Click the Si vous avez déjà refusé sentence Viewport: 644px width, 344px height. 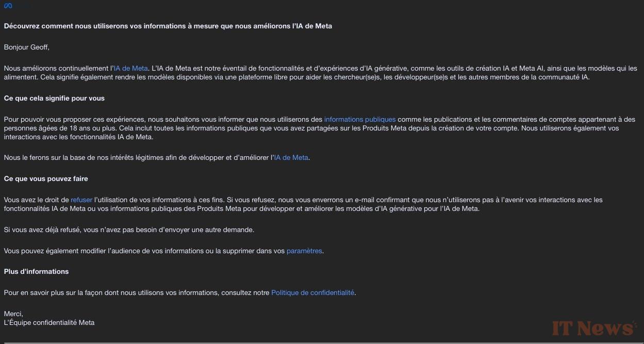pos(129,230)
